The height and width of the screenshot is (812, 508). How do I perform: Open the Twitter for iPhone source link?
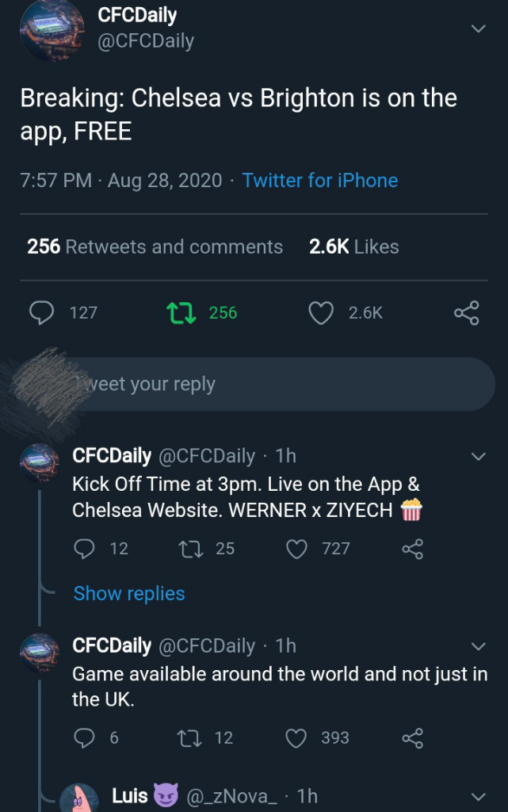pyautogui.click(x=320, y=181)
